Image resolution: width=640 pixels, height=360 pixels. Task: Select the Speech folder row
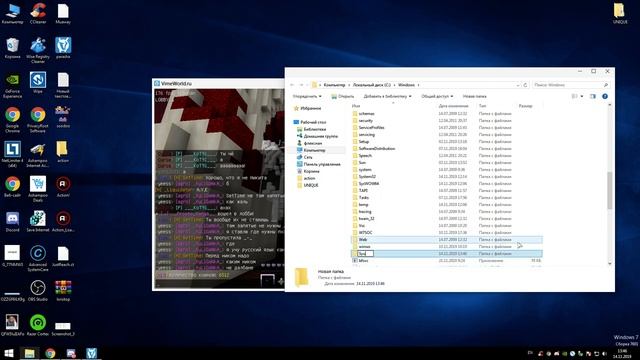click(447, 156)
